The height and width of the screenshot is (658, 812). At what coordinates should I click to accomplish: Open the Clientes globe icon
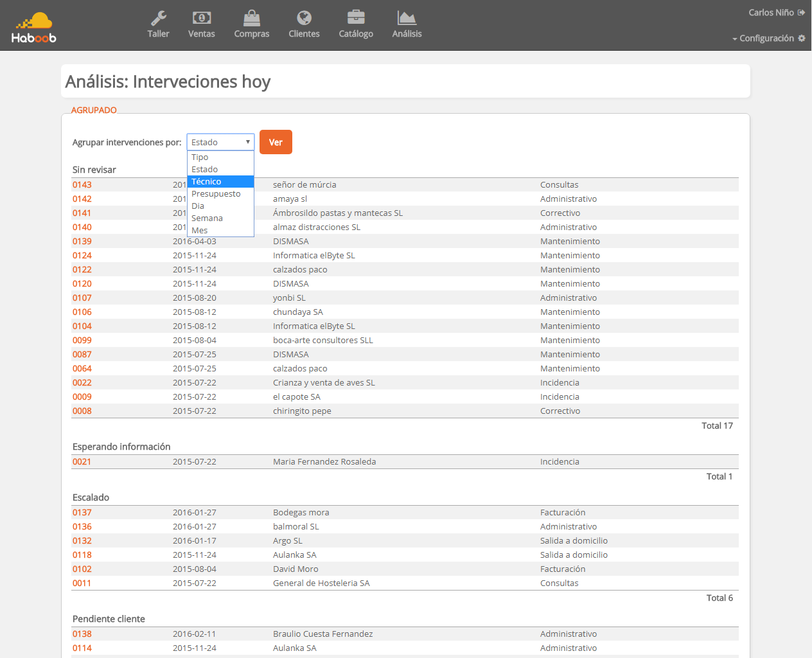tap(304, 18)
